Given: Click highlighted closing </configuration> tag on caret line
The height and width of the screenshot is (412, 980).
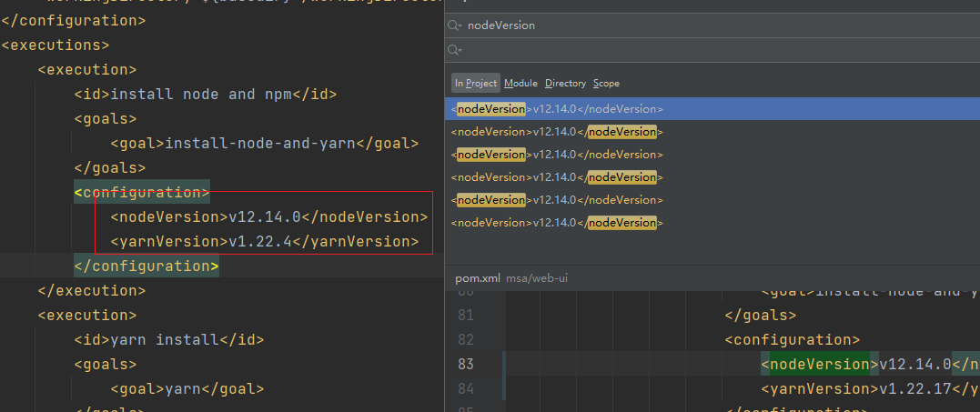Looking at the screenshot, I should click(146, 266).
